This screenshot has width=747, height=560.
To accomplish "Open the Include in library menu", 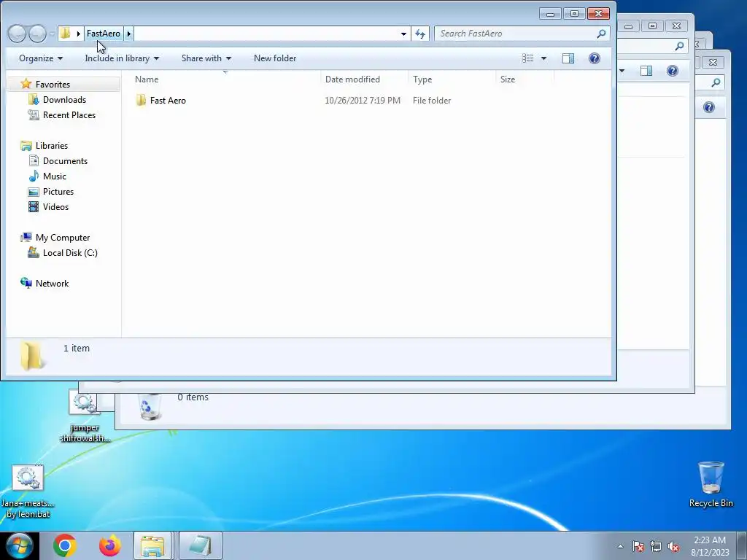I will 122,58.
